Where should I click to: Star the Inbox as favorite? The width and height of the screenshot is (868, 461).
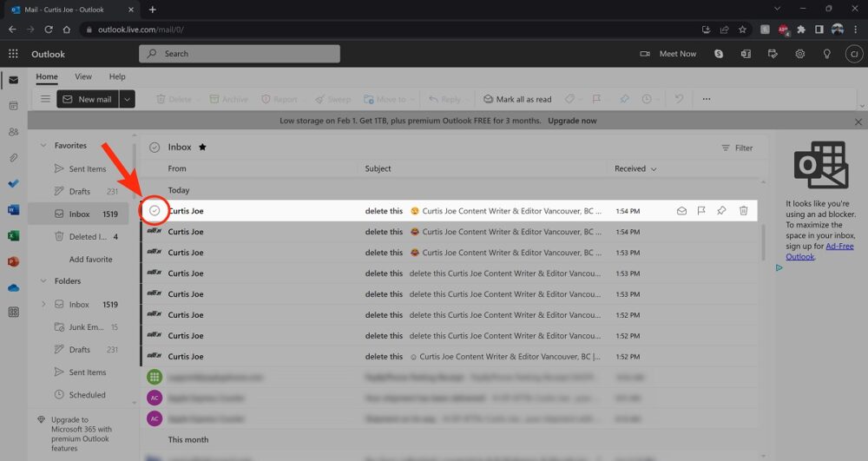point(203,148)
